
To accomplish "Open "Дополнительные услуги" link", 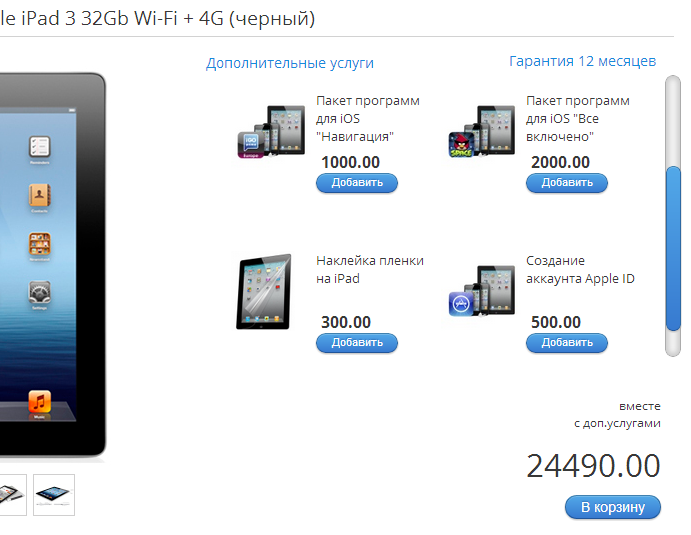I will pos(290,63).
